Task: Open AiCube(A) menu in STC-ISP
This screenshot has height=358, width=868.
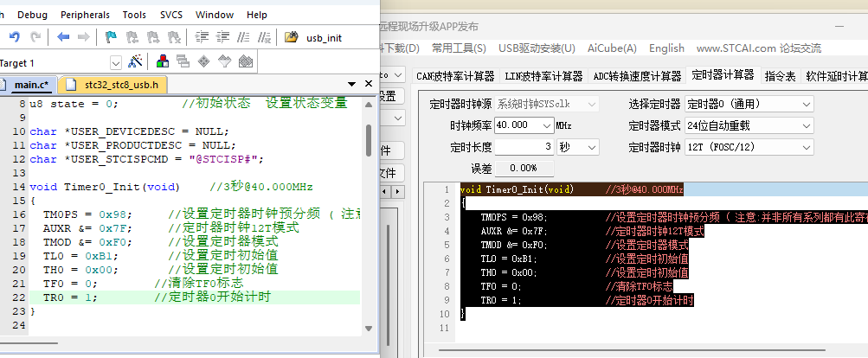Action: click(612, 48)
